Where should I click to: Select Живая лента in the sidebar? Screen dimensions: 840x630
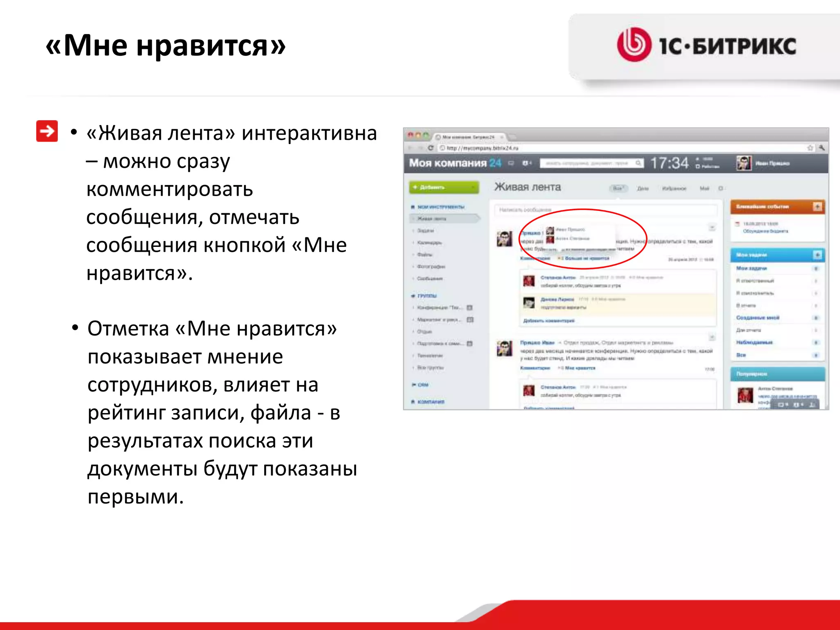point(445,219)
